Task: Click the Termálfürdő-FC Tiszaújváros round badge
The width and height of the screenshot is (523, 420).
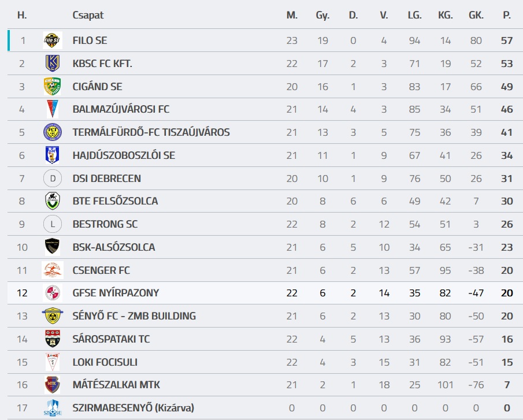Action: tap(53, 132)
